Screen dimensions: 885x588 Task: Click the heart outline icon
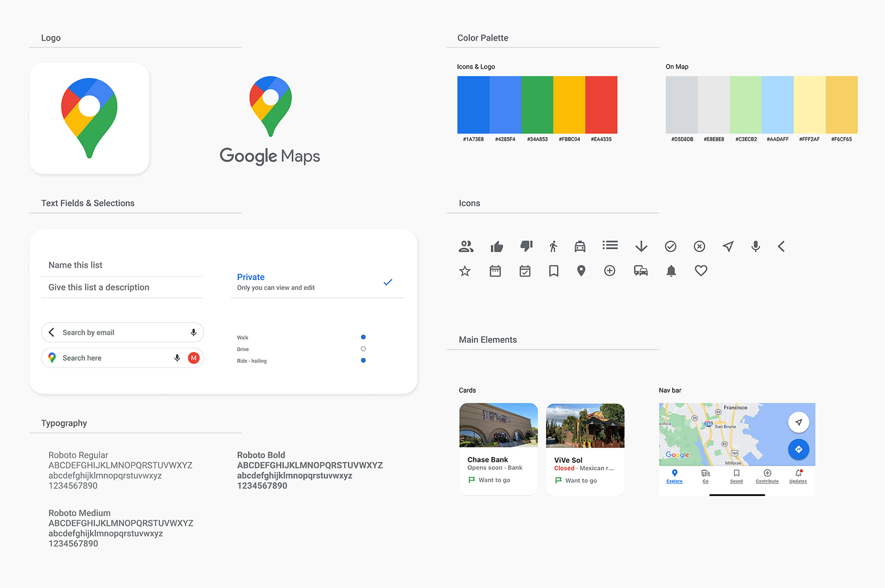[x=701, y=271]
